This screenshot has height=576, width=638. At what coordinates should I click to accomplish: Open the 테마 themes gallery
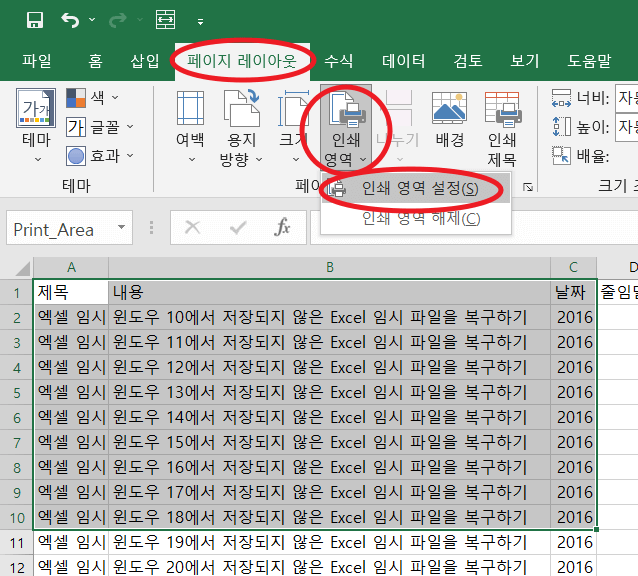[36, 126]
